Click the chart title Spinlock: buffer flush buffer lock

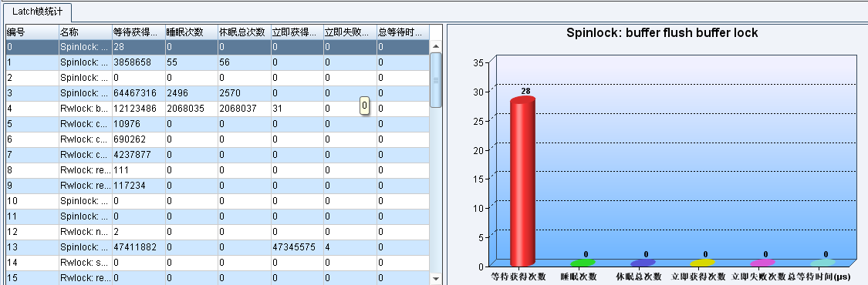[x=662, y=33]
